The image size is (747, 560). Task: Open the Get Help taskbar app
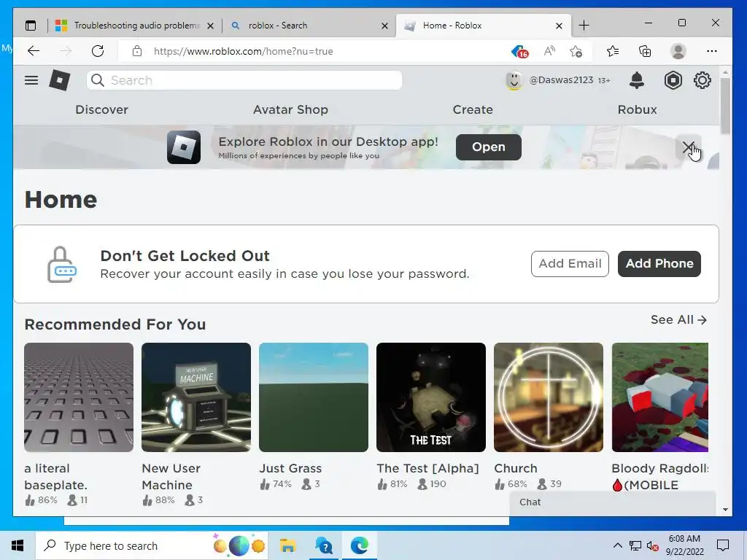[324, 545]
